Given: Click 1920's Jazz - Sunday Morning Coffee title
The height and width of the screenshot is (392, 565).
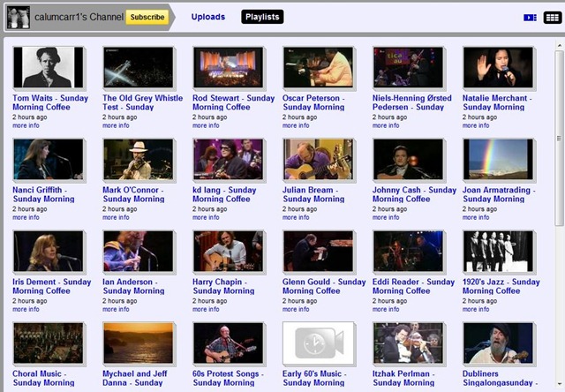Looking at the screenshot, I should [x=501, y=286].
